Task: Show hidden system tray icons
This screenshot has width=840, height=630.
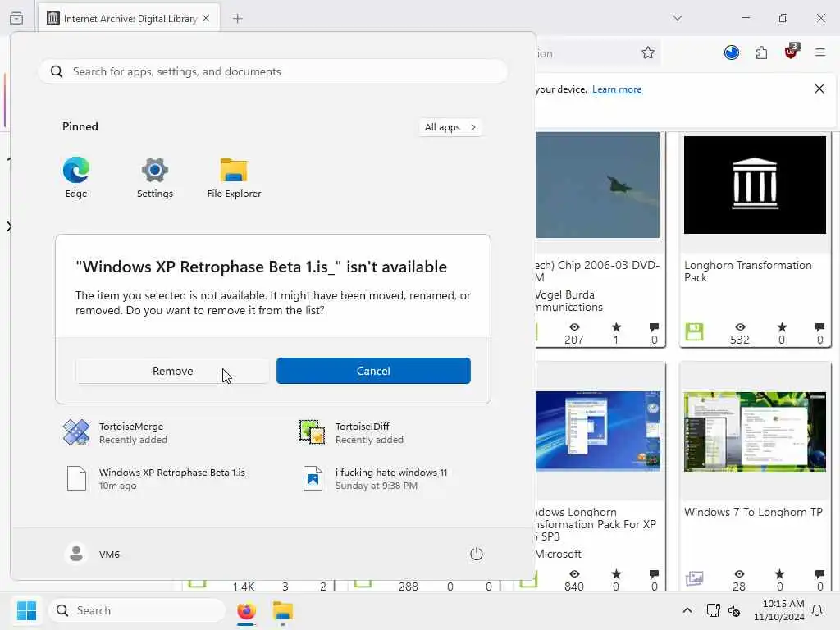Action: click(687, 610)
